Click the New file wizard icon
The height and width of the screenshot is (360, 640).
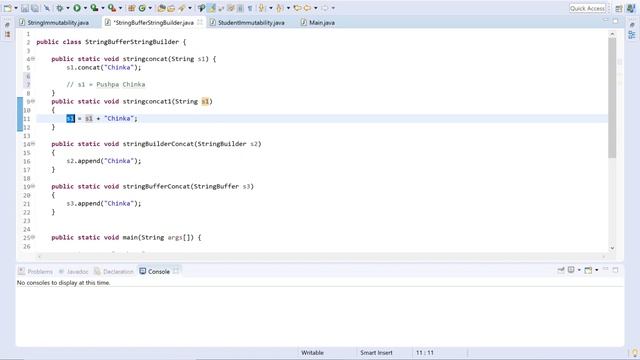click(7, 8)
